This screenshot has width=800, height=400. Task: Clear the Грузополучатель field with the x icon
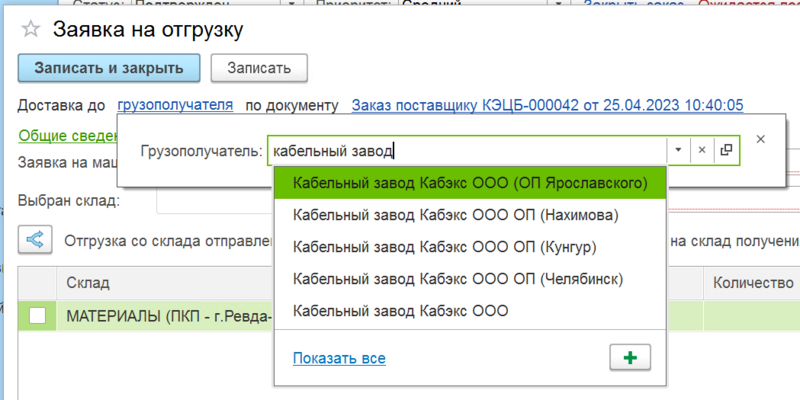click(x=702, y=151)
